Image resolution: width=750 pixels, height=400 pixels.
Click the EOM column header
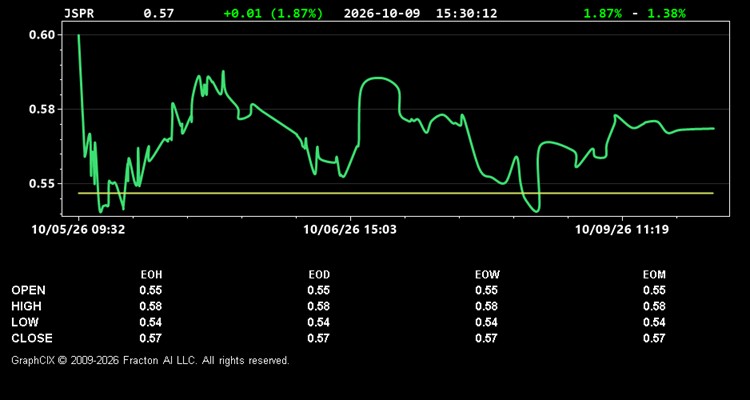654,275
